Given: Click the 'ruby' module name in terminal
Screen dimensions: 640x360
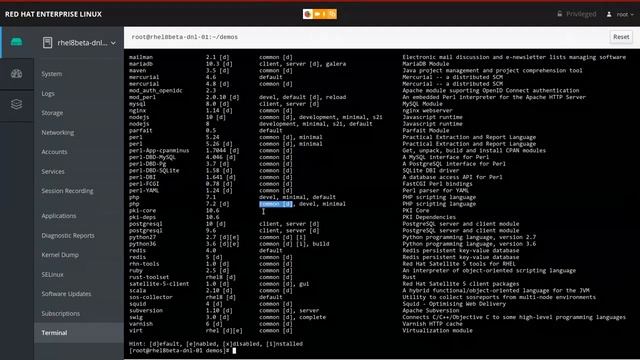Looking at the screenshot, I should (x=136, y=271).
